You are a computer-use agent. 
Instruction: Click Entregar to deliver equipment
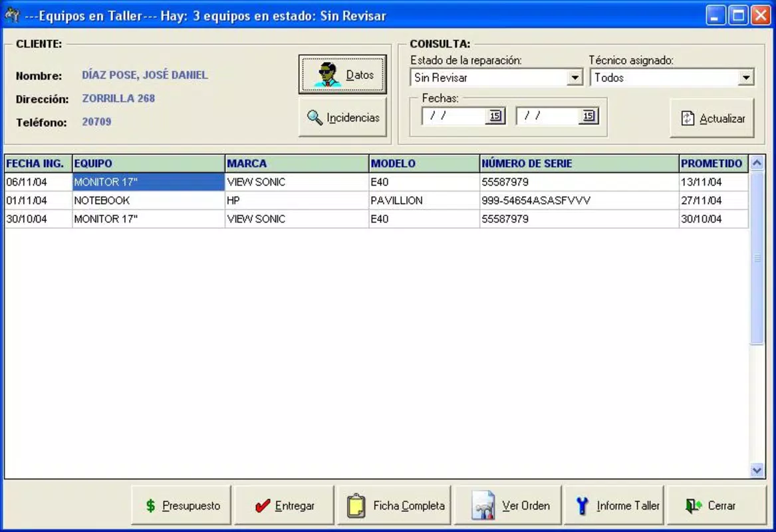pos(285,505)
